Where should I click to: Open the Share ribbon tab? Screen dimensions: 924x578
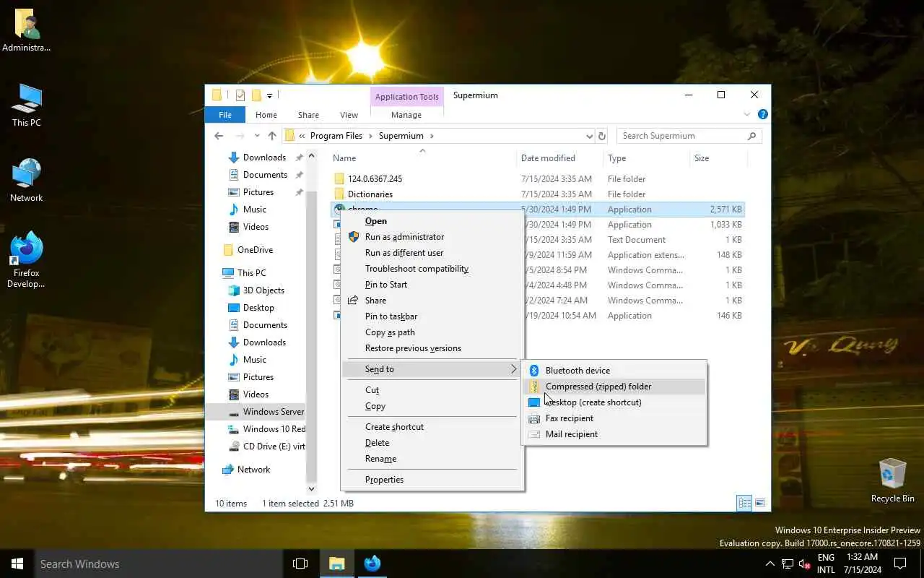(308, 115)
